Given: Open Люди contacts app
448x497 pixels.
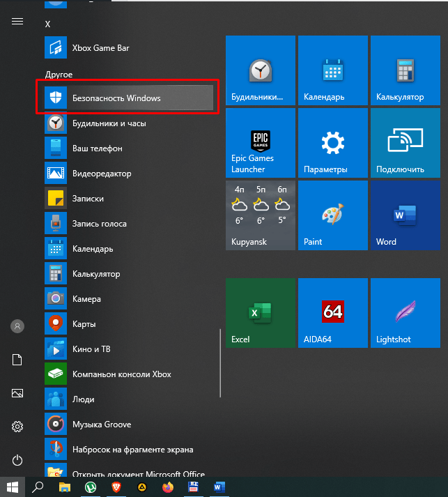Looking at the screenshot, I should pos(129,399).
